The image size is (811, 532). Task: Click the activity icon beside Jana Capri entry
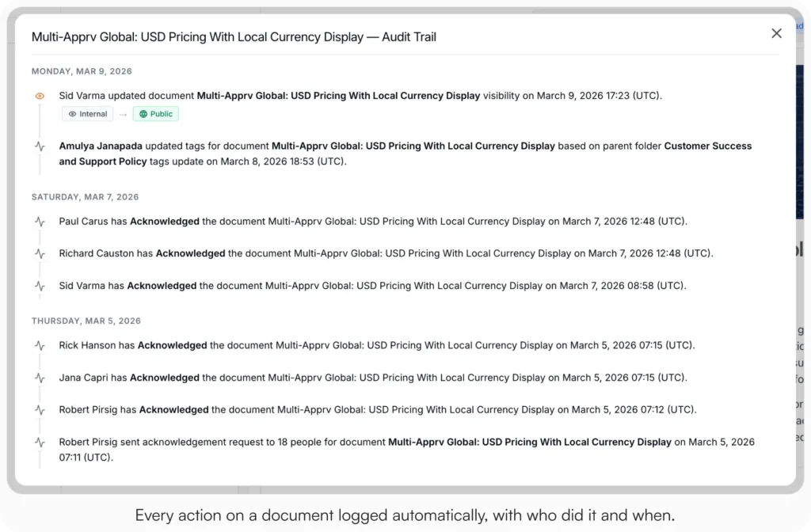point(40,378)
